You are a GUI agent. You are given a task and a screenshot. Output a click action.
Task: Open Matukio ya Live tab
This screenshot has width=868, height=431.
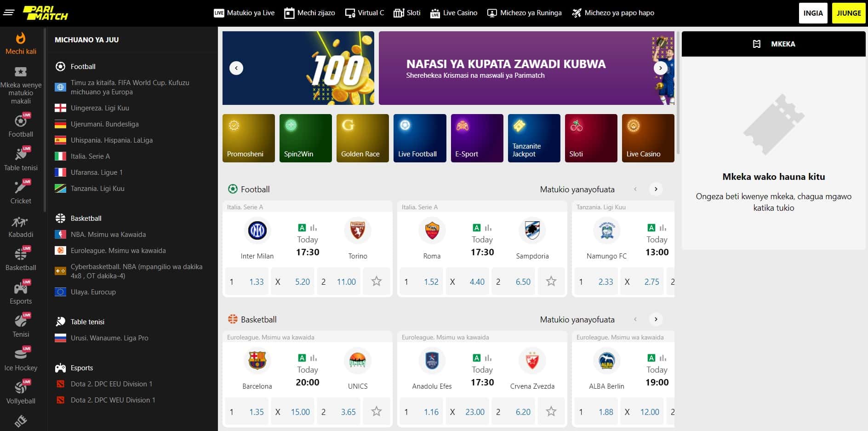244,13
